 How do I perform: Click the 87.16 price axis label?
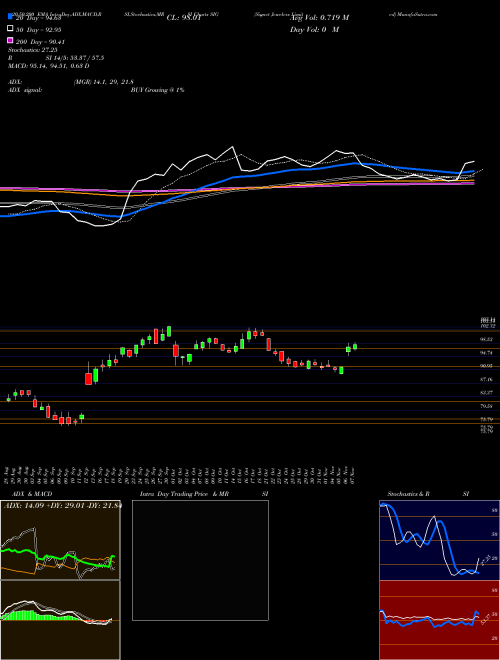click(487, 379)
